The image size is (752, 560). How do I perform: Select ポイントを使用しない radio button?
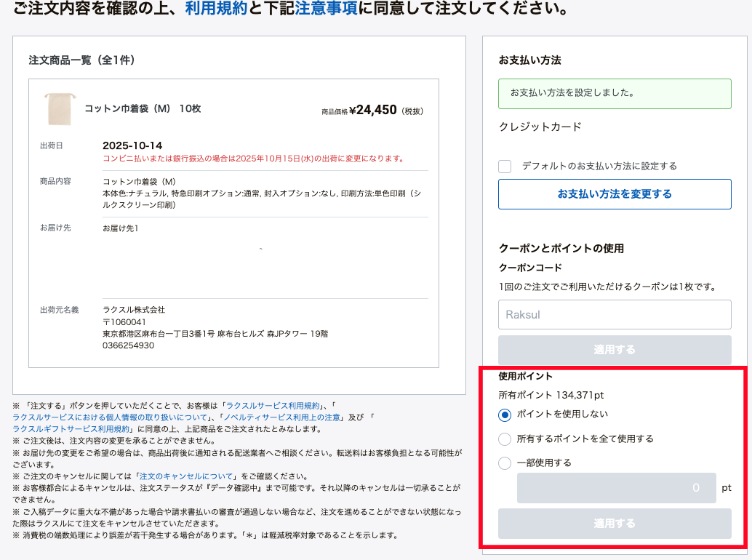pos(505,415)
